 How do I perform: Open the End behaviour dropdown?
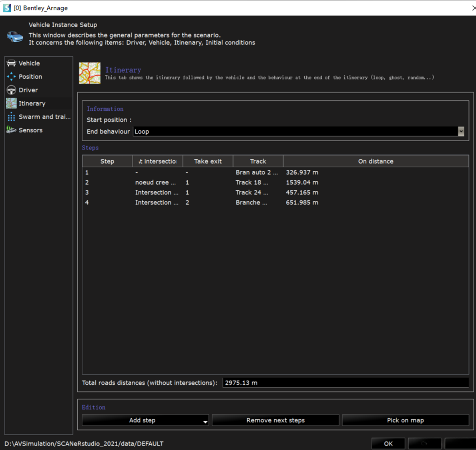pyautogui.click(x=299, y=131)
